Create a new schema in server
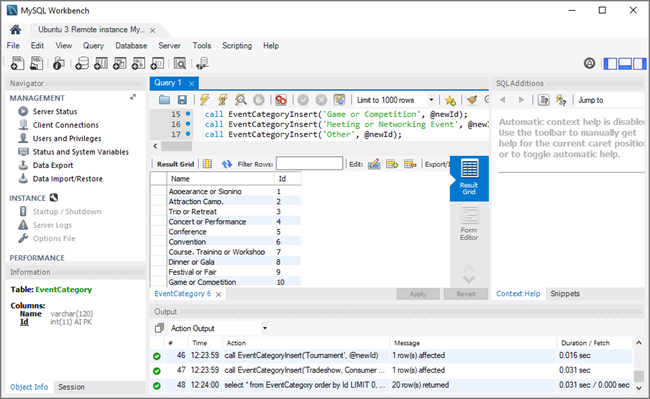The image size is (650, 399). pyautogui.click(x=82, y=63)
